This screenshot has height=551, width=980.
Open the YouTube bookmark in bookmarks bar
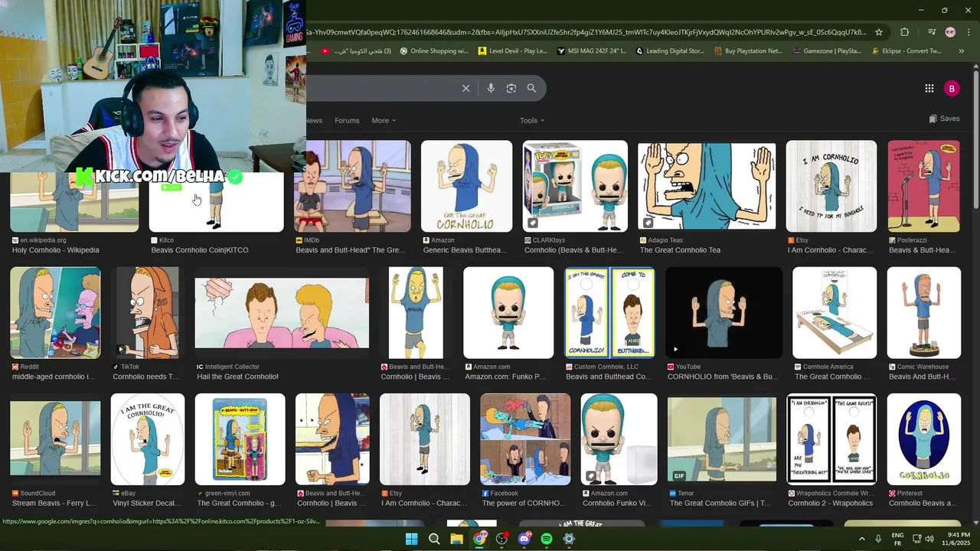click(357, 51)
